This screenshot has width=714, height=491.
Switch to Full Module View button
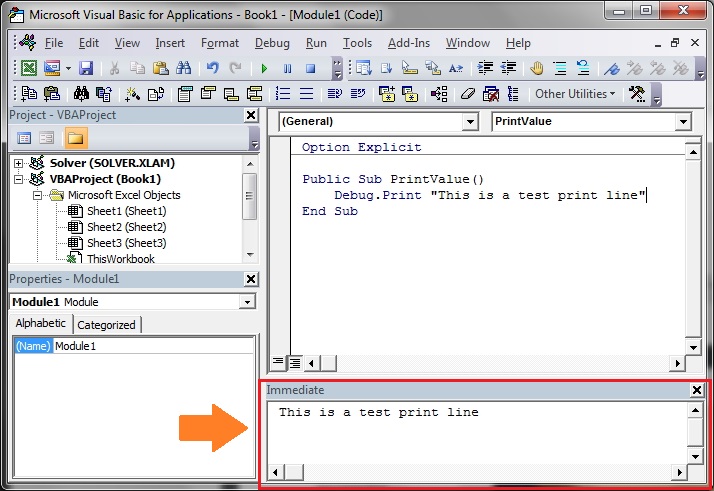(295, 362)
